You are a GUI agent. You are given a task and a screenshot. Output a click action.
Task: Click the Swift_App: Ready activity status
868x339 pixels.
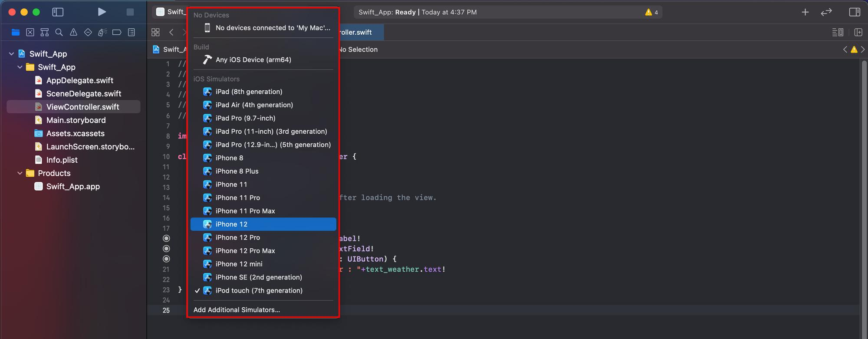click(x=418, y=12)
